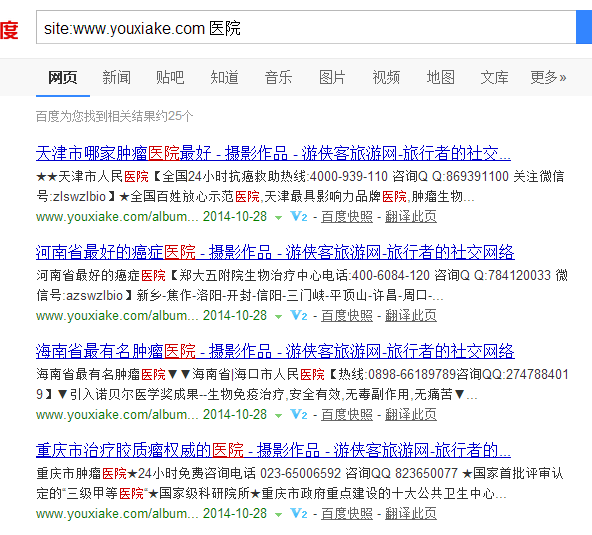Click the snippet starting 重庆市肿瘤医院★24小时
Viewport: 592px width, 535px height.
click(x=300, y=483)
